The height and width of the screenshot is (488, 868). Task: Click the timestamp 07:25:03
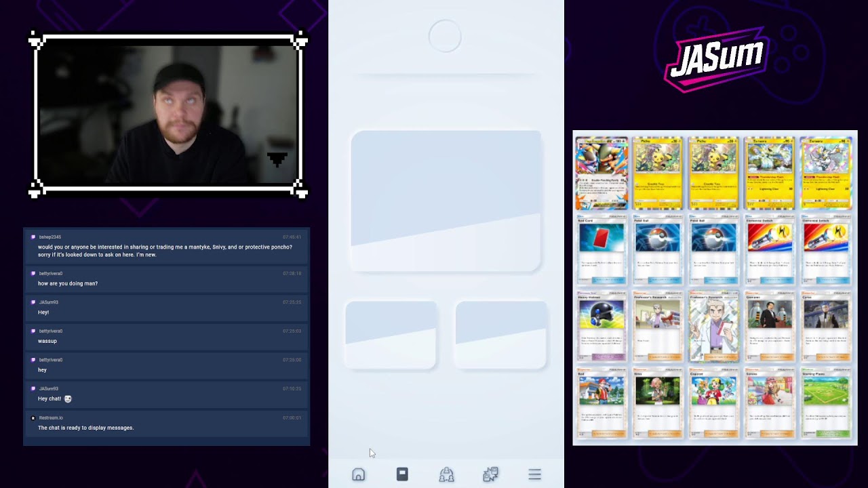[x=292, y=331]
